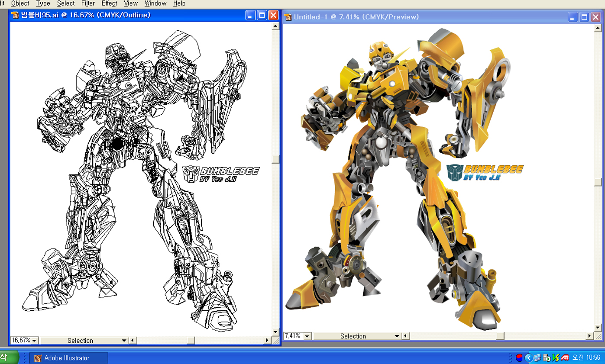Click the Autobots logo in the Preview window
Viewport: 605px width, 364px height.
455,172
